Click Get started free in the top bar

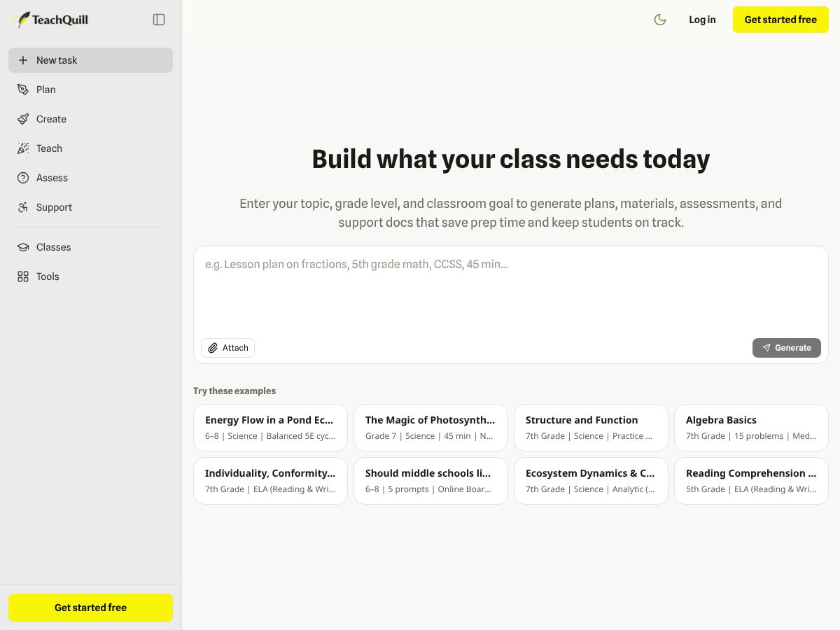click(780, 20)
